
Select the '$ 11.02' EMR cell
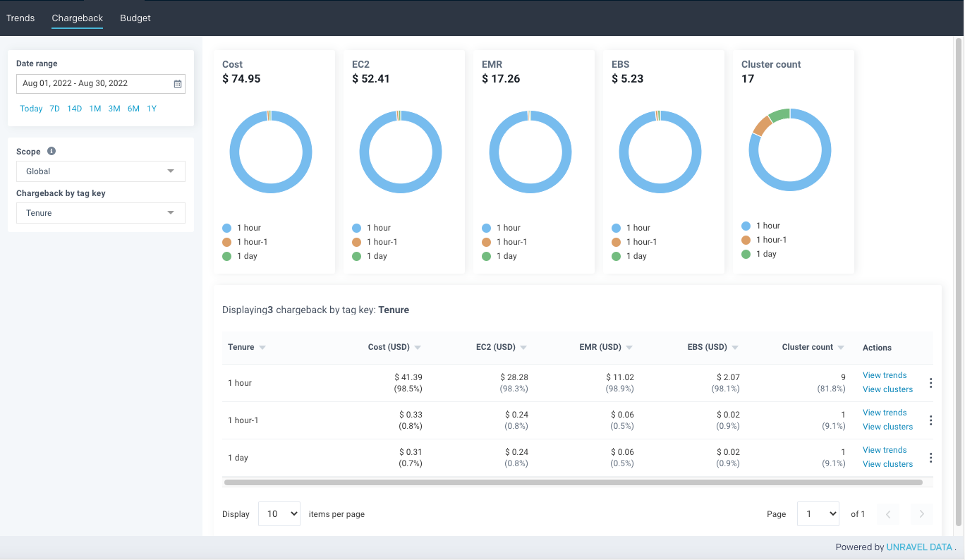coord(620,377)
